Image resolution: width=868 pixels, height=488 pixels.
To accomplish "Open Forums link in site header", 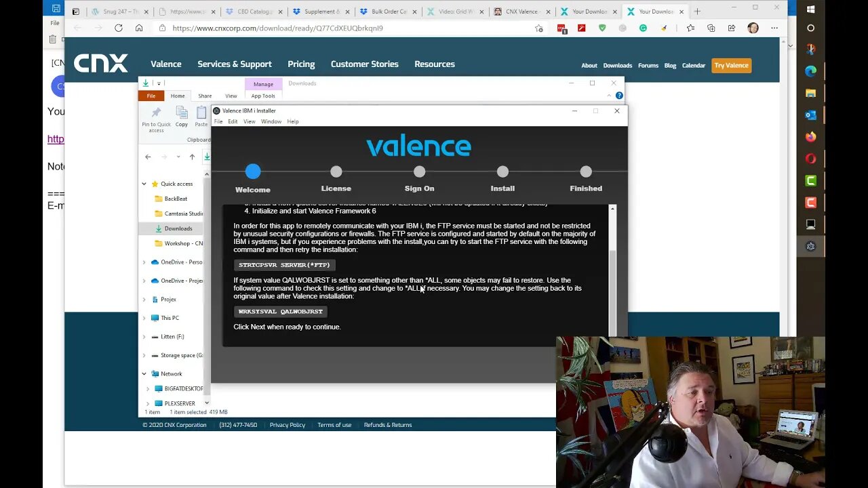I will 648,66.
